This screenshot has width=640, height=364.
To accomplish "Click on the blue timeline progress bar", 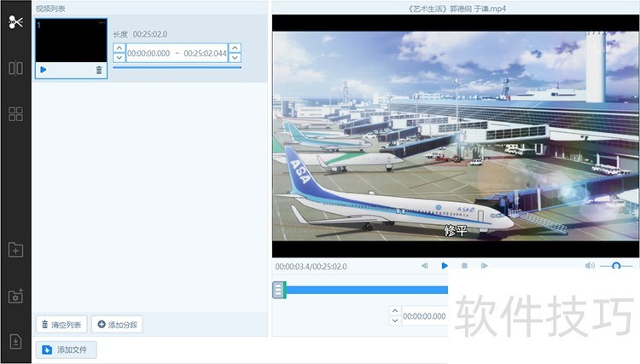I will [x=367, y=290].
